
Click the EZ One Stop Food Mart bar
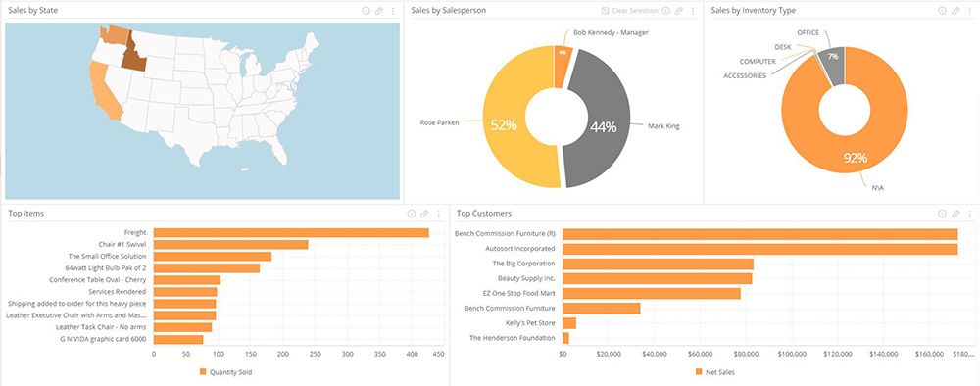(652, 293)
